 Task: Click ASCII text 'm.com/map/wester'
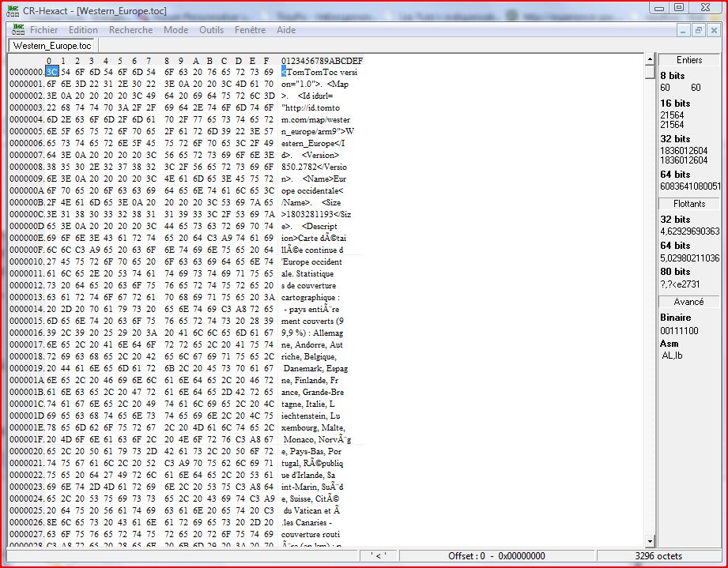click(315, 120)
